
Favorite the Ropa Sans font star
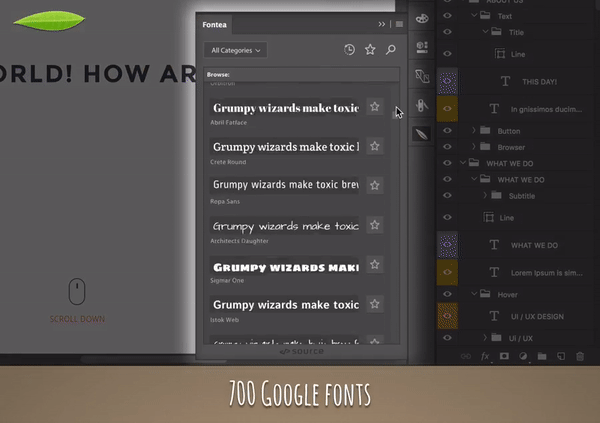coord(375,186)
